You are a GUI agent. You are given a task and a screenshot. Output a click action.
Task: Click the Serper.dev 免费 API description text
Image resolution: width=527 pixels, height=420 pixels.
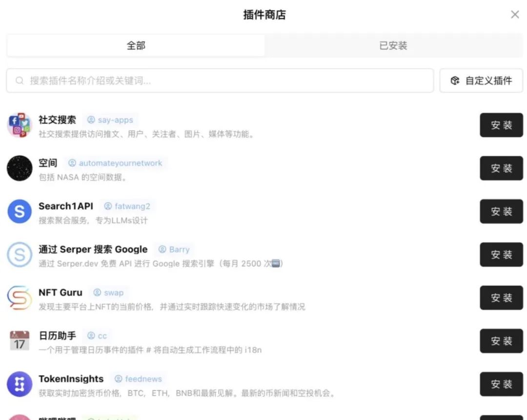click(161, 263)
